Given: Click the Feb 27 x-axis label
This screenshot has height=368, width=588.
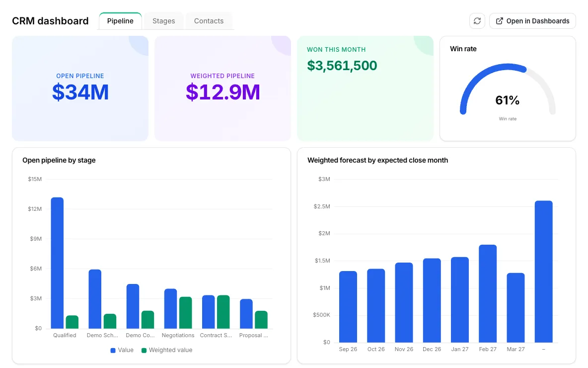Looking at the screenshot, I should point(488,349).
